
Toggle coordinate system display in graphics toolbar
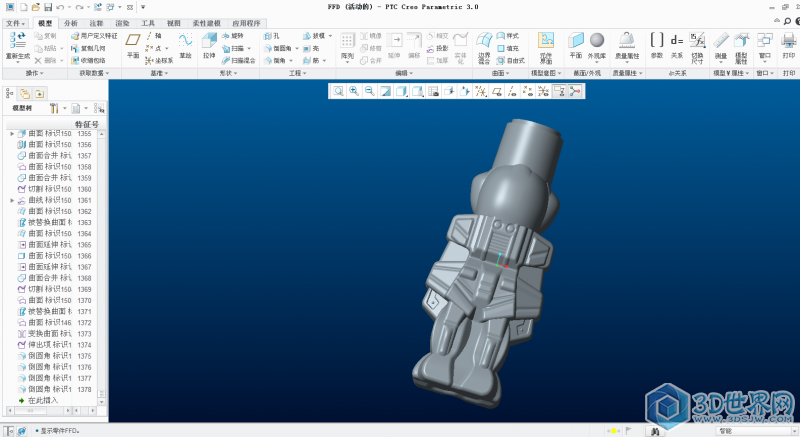pyautogui.click(x=544, y=91)
